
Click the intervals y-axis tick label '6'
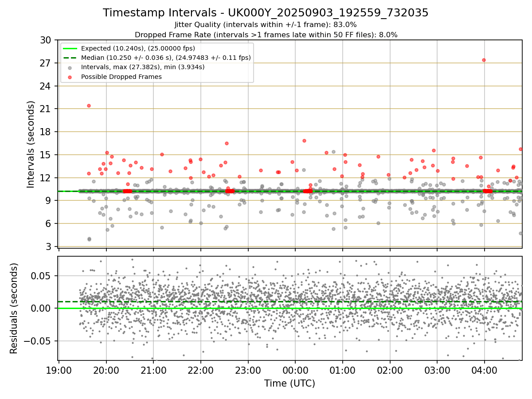pos(48,223)
